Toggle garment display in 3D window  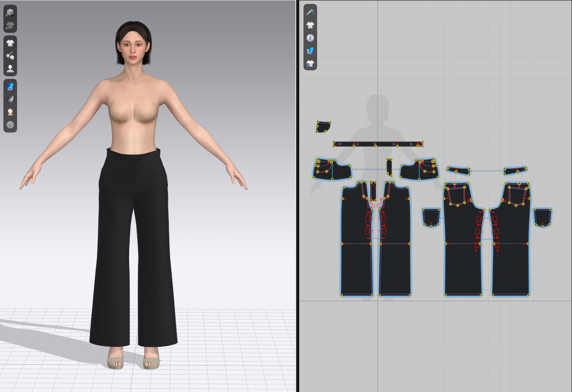tap(10, 43)
